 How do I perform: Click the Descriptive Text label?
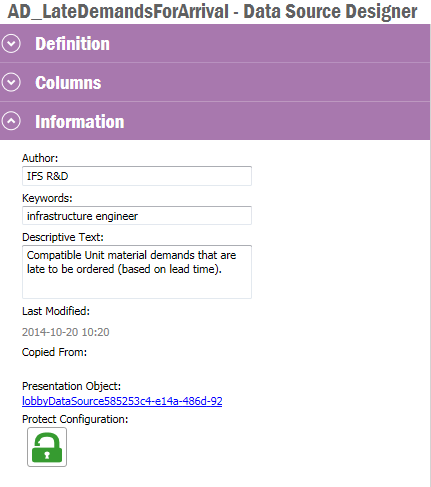(63, 237)
